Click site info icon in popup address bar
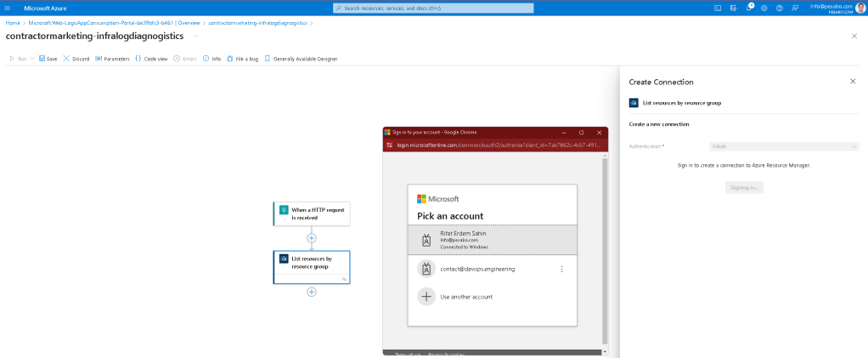Image resolution: width=868 pixels, height=358 pixels. coord(390,145)
